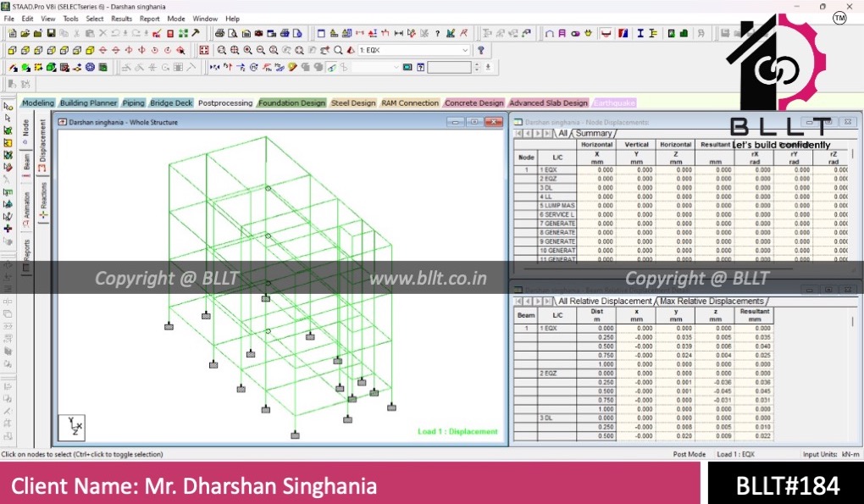This screenshot has width=864, height=504.
Task: Click the plain magnifying glass icon
Action: (338, 50)
